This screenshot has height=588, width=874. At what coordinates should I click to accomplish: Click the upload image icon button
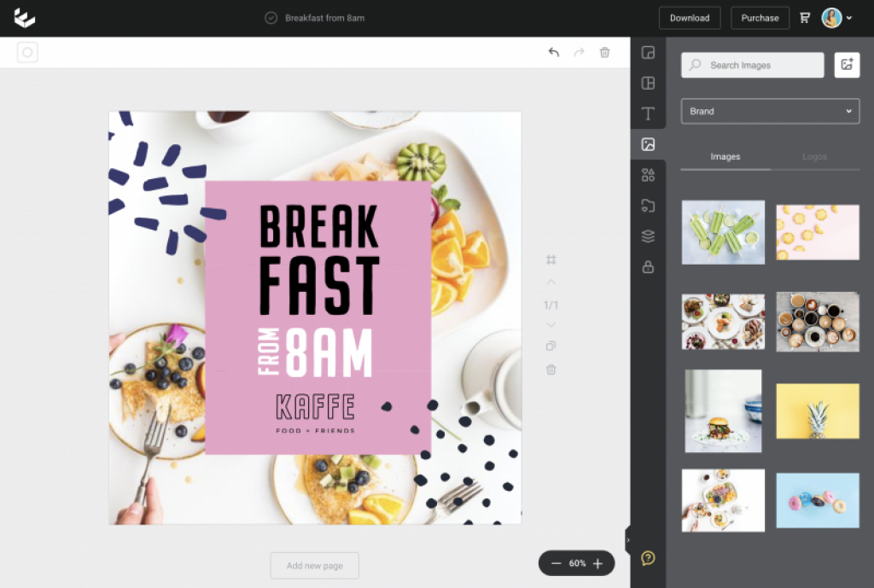point(847,65)
